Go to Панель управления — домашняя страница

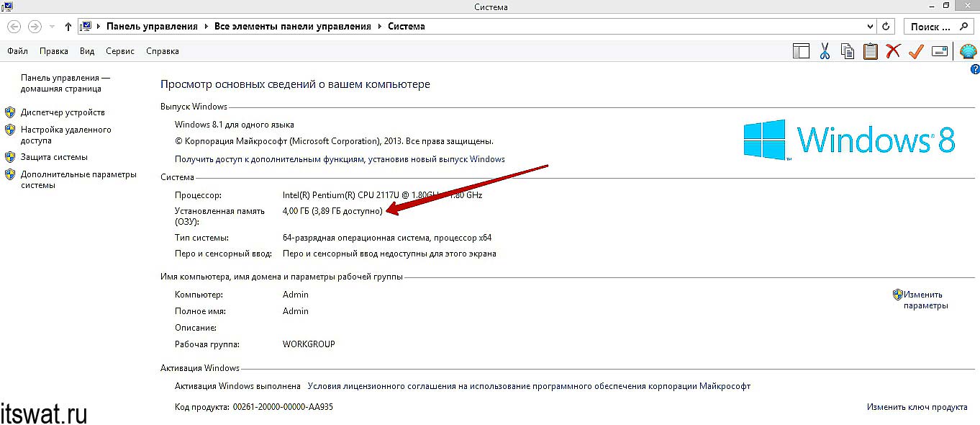click(x=65, y=84)
